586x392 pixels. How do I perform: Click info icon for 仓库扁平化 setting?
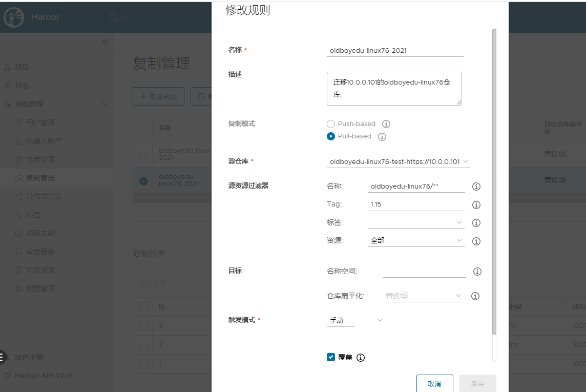[x=475, y=296]
